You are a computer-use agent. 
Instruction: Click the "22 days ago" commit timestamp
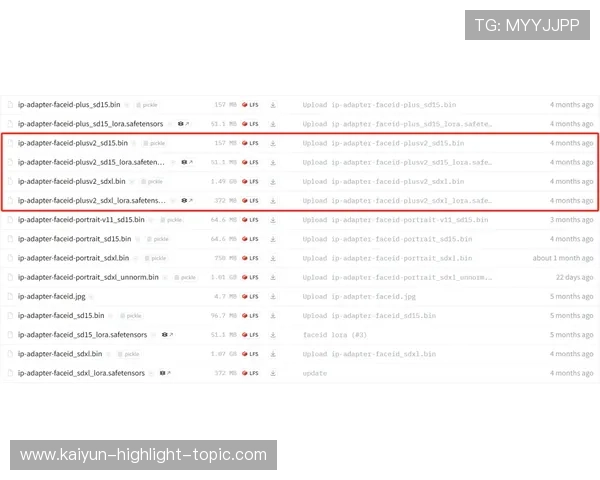573,277
